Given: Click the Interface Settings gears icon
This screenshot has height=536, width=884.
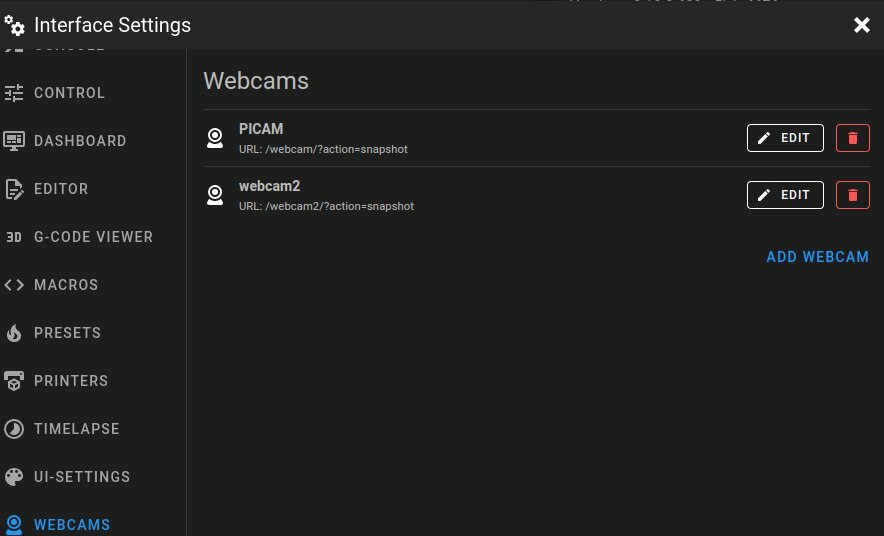Looking at the screenshot, I should [x=15, y=25].
